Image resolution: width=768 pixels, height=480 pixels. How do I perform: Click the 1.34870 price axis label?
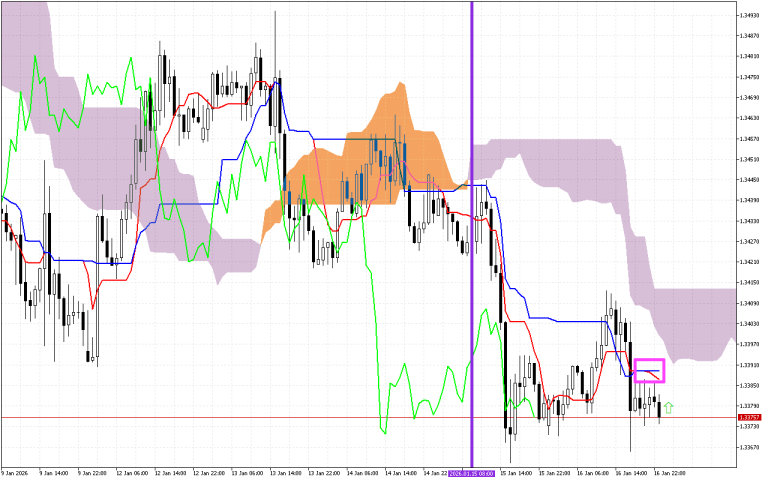pos(750,36)
